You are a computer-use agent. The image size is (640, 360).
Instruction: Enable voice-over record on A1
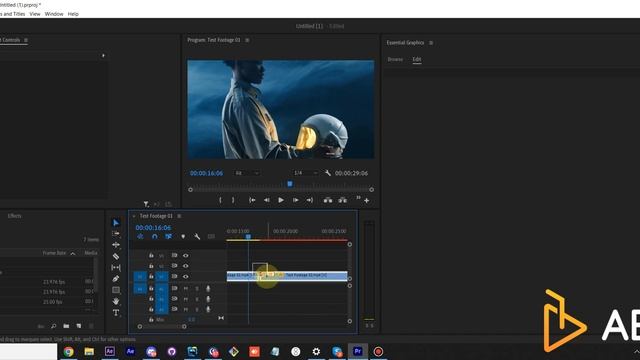(x=208, y=289)
